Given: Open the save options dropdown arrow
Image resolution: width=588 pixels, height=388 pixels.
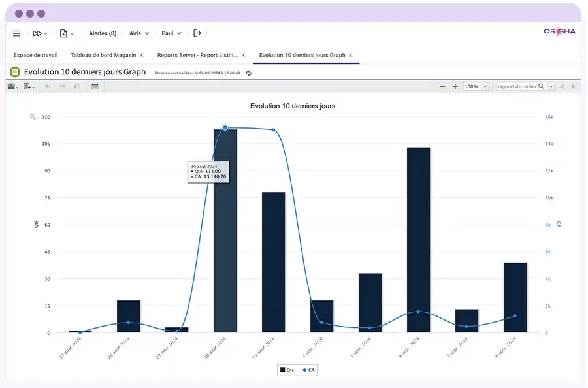Looking at the screenshot, I should tap(17, 88).
